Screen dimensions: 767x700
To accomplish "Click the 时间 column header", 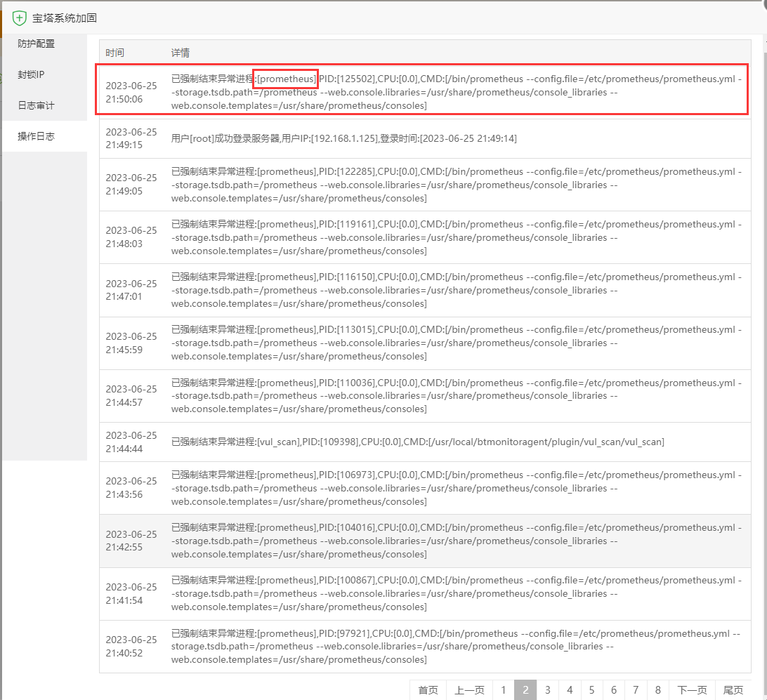I will pos(115,53).
